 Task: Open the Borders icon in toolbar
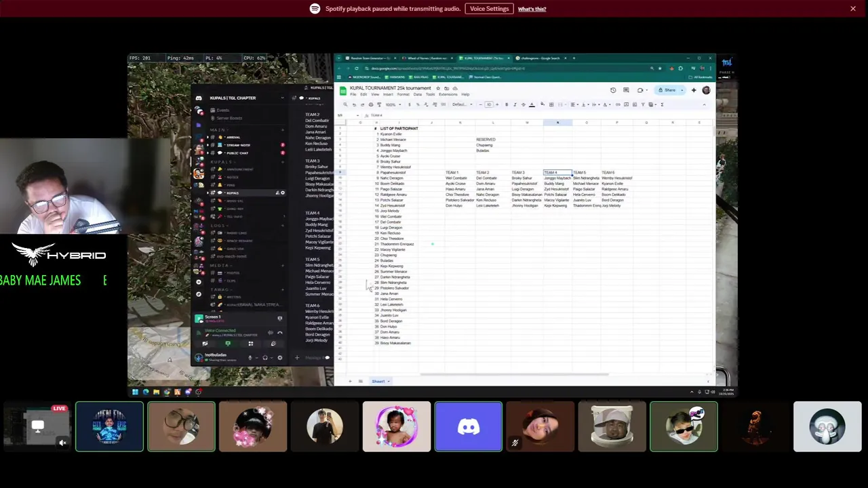[551, 104]
